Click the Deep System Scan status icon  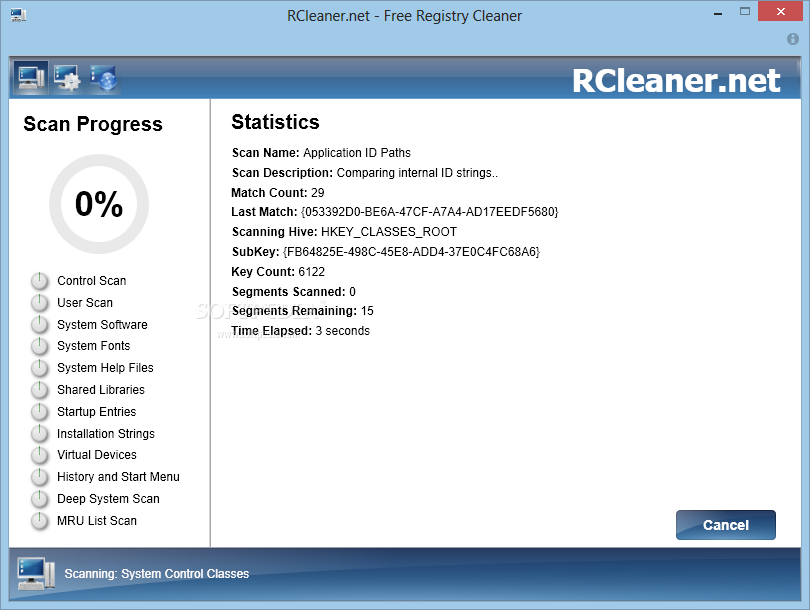(40, 499)
